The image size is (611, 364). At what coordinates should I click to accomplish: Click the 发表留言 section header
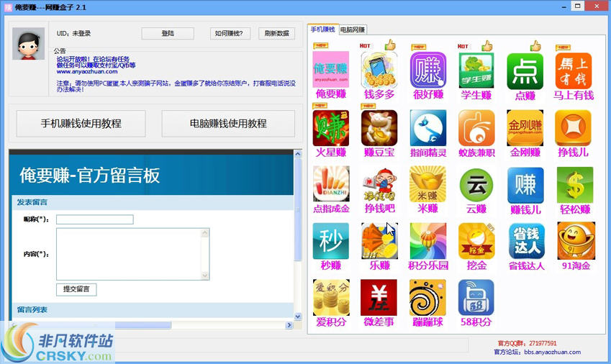(x=32, y=202)
